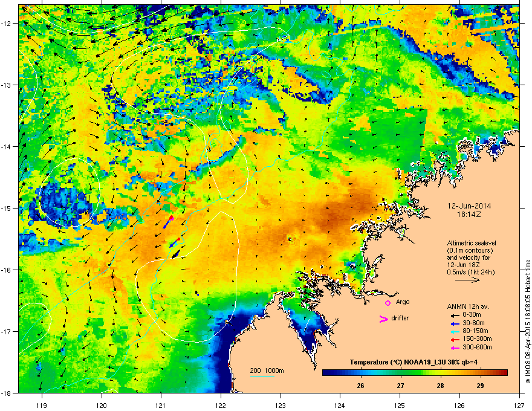Viewport: 532px width, 411px height.
Task: Click the '-16' latitude axis label
Action: tap(6, 270)
